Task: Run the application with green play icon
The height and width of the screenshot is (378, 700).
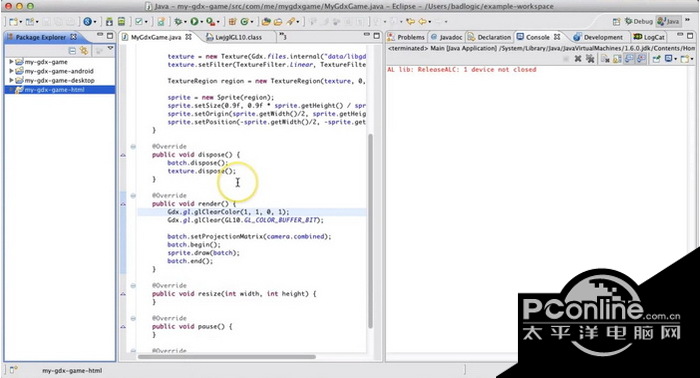Action: [194, 21]
